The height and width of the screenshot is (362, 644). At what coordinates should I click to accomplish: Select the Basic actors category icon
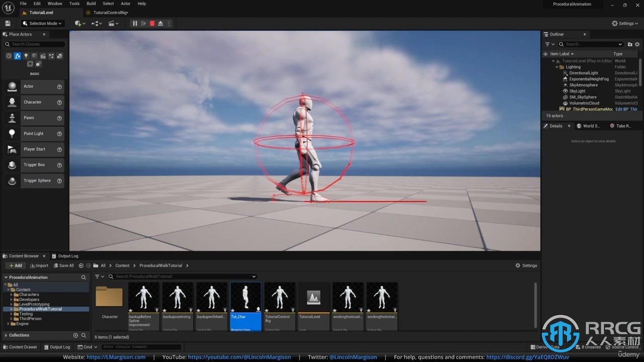(x=17, y=56)
